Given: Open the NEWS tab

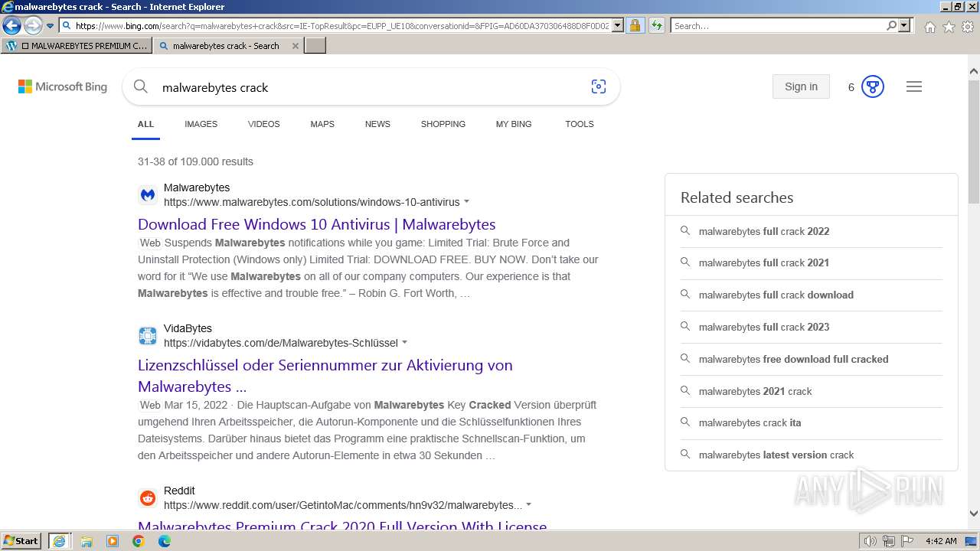Looking at the screenshot, I should 377,124.
